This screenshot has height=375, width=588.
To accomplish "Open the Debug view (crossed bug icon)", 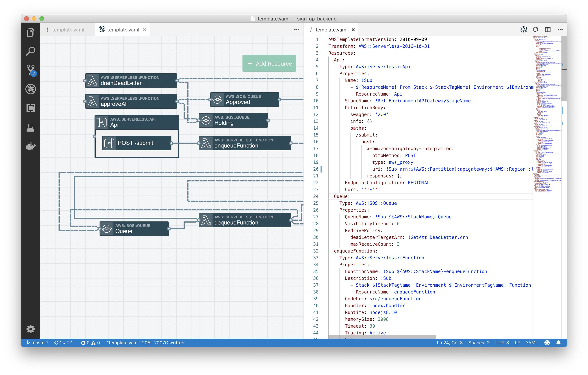I will coord(30,89).
